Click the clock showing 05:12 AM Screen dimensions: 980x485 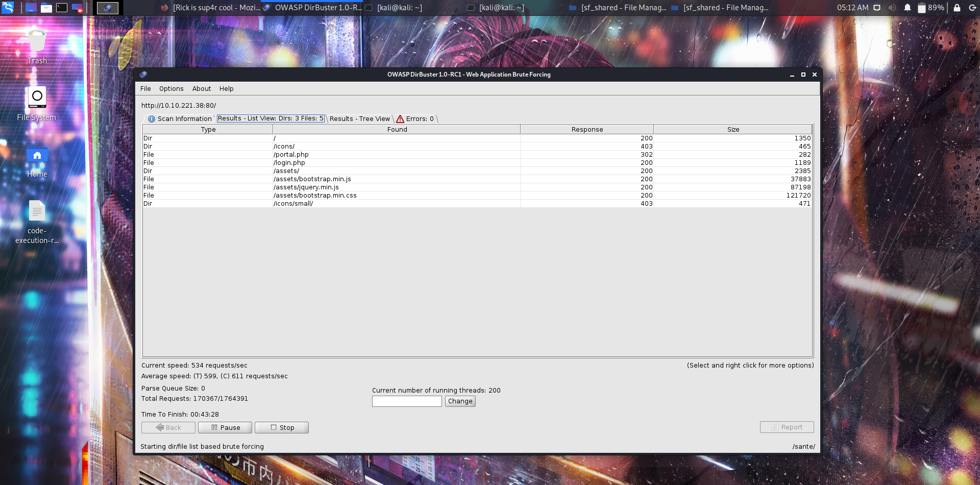tap(852, 8)
